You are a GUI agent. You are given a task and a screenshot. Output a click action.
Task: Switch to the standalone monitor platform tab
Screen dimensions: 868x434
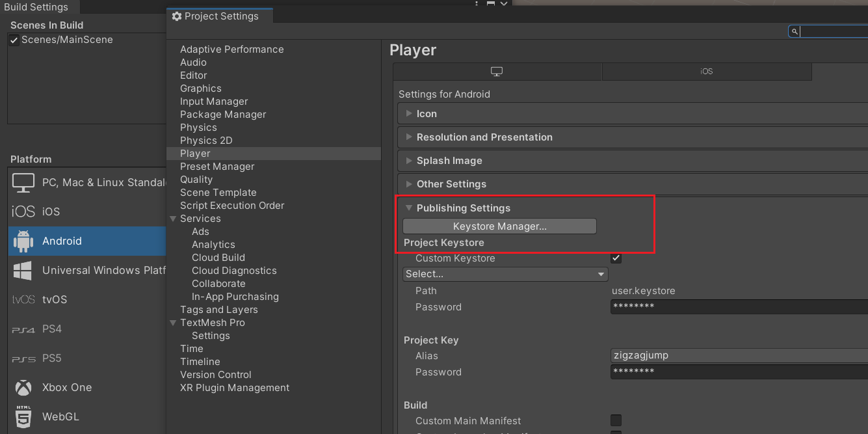point(497,72)
